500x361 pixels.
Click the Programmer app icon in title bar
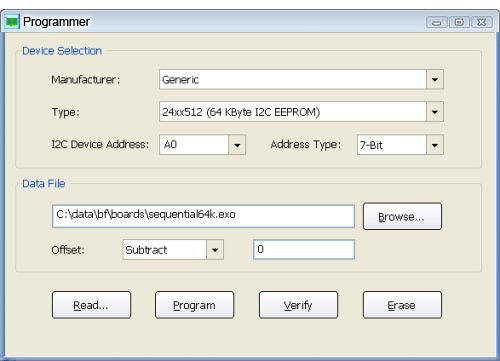pyautogui.click(x=12, y=22)
